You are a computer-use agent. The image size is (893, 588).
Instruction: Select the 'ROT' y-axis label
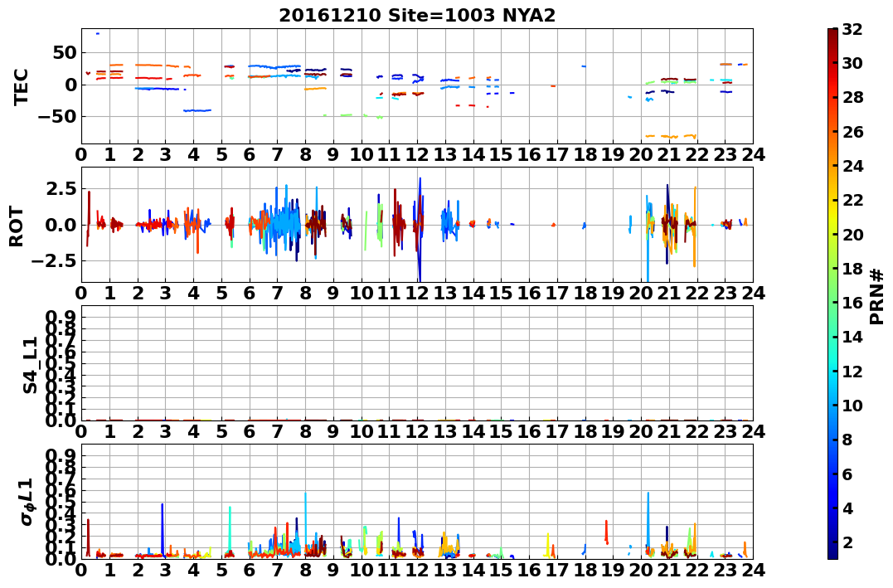(17, 226)
